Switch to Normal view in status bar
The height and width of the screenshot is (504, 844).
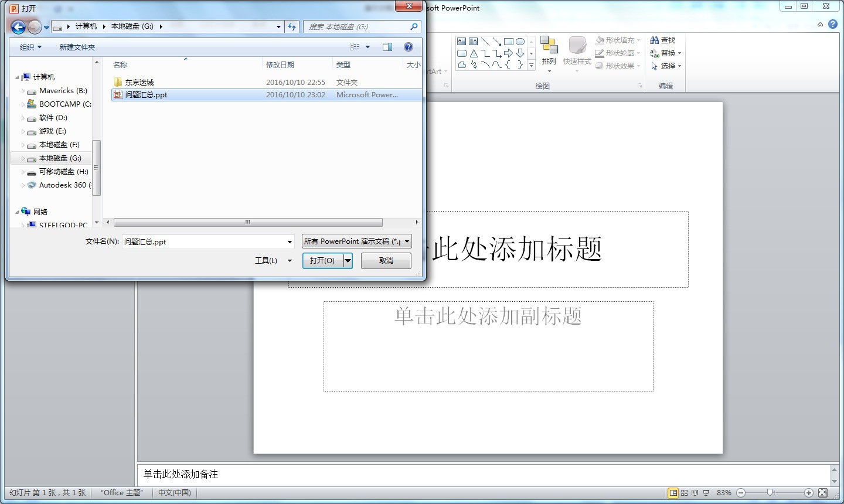[673, 493]
